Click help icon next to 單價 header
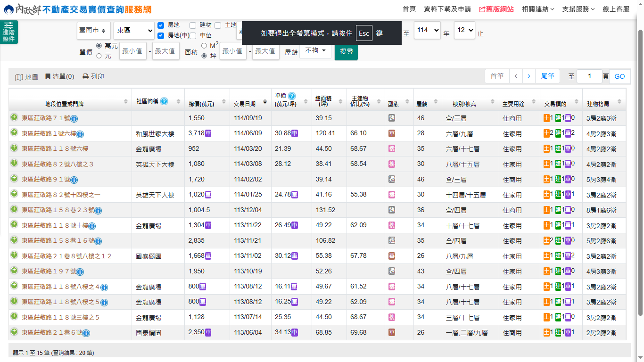This screenshot has height=362, width=644. (x=292, y=96)
